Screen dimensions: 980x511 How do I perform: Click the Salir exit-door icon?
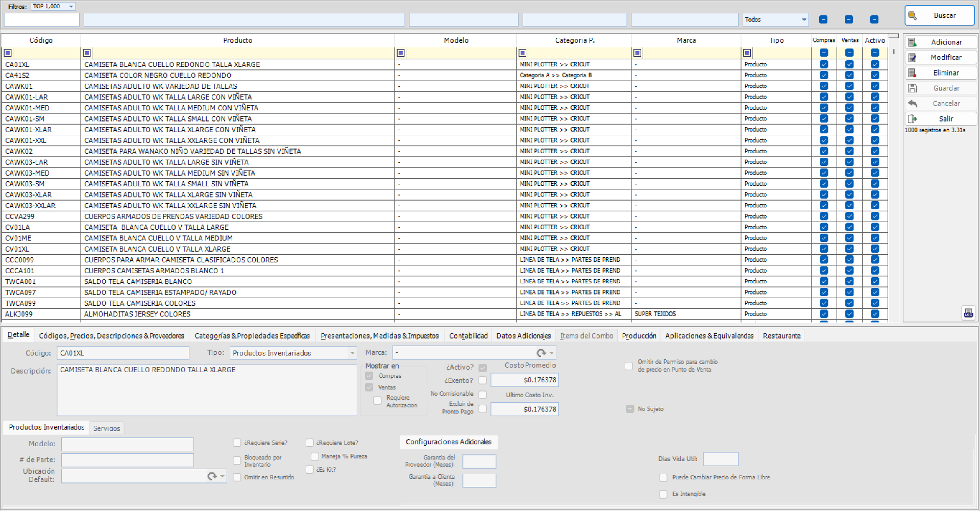tap(912, 118)
